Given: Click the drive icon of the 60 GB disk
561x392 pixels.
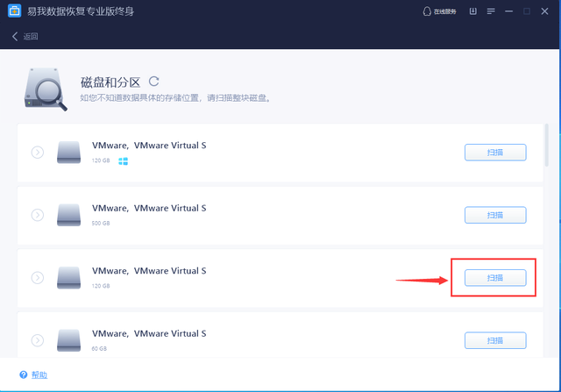Looking at the screenshot, I should click(x=68, y=340).
